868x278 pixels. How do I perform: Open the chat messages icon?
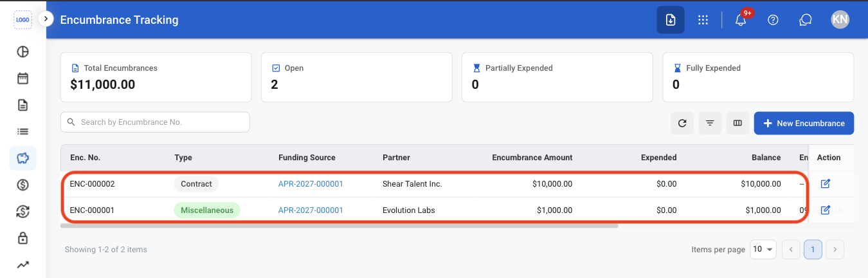[x=805, y=20]
